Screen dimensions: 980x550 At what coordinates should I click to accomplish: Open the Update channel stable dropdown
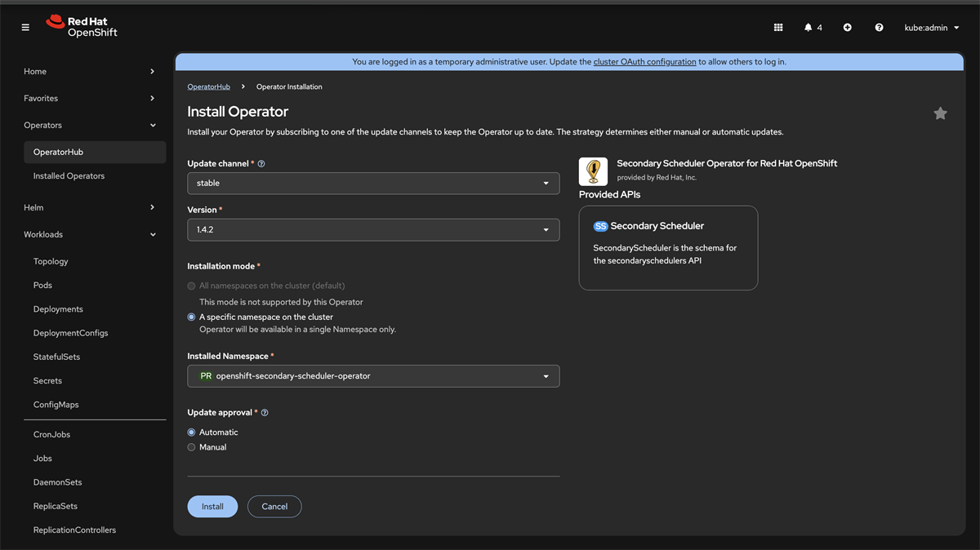[373, 184]
